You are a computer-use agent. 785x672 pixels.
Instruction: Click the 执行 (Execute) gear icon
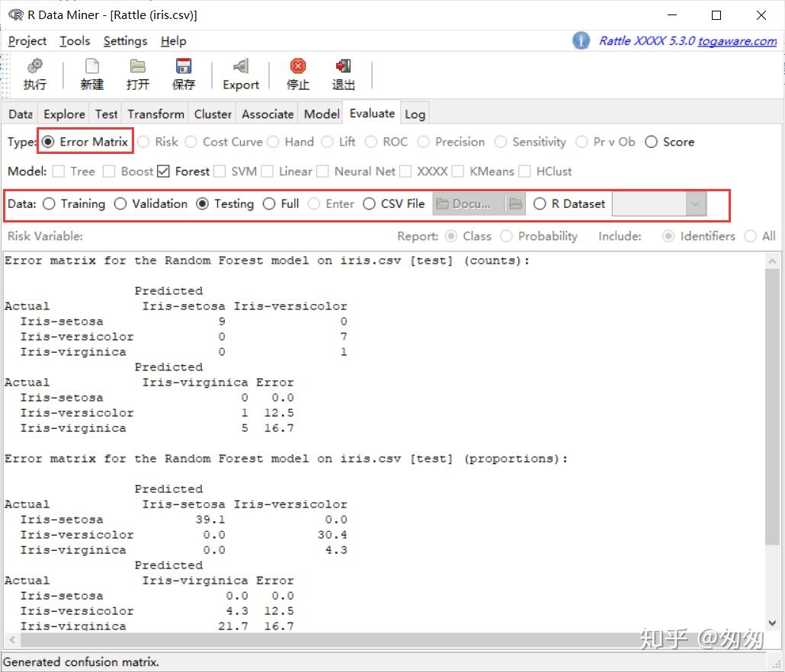34,66
